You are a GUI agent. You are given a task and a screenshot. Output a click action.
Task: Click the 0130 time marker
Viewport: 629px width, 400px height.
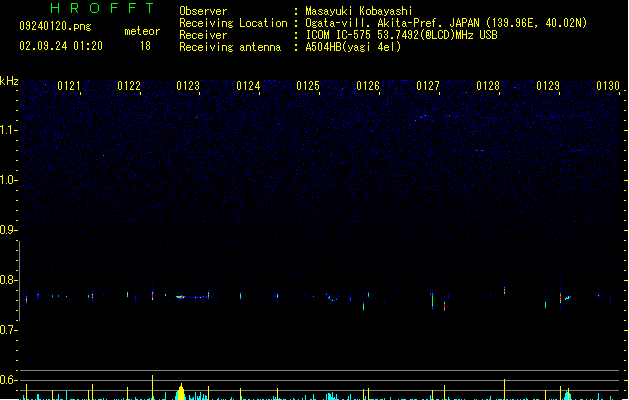(x=608, y=86)
